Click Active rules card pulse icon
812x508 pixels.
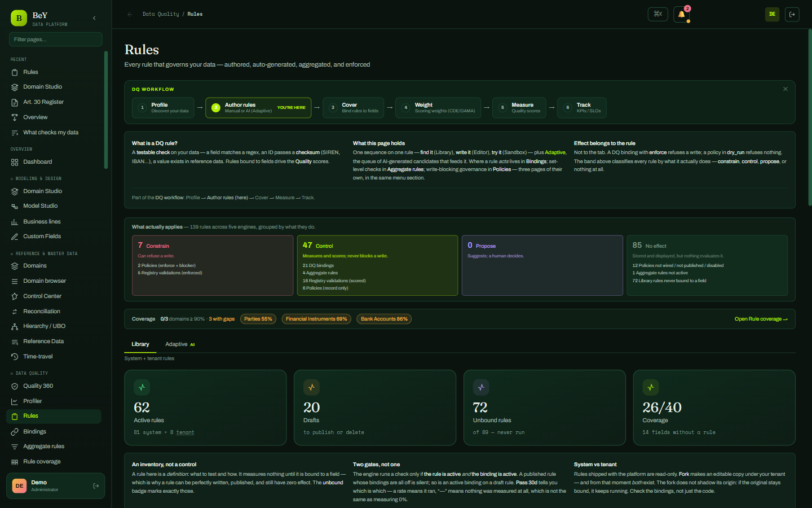point(142,387)
